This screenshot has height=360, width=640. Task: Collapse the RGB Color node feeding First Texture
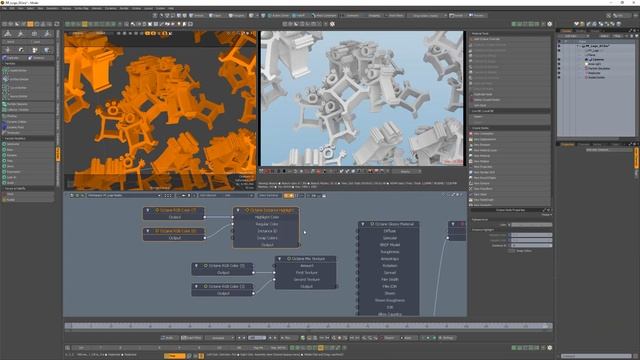196,266
